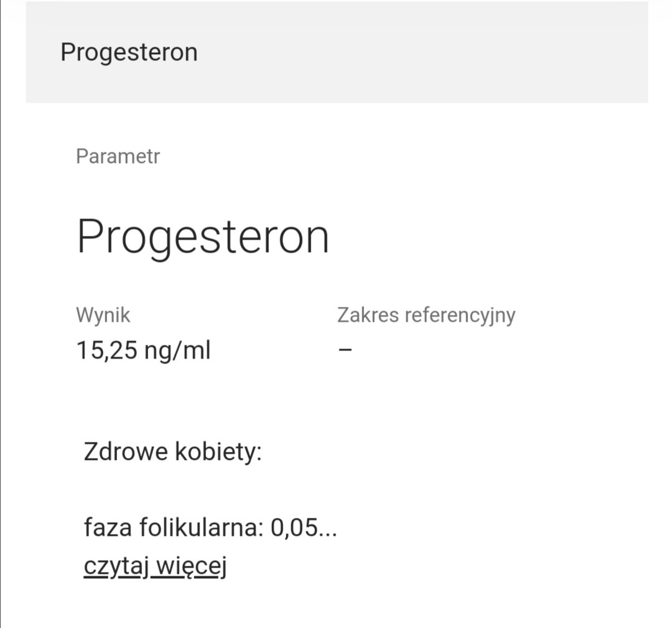672x628 pixels.
Task: Open the "czytaj więcej" link
Action: (154, 566)
